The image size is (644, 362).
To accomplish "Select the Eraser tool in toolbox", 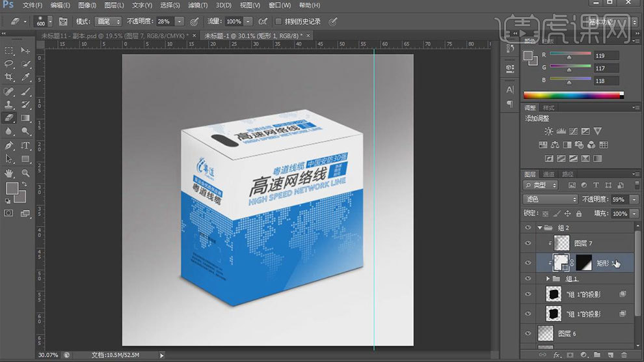I will click(x=8, y=118).
